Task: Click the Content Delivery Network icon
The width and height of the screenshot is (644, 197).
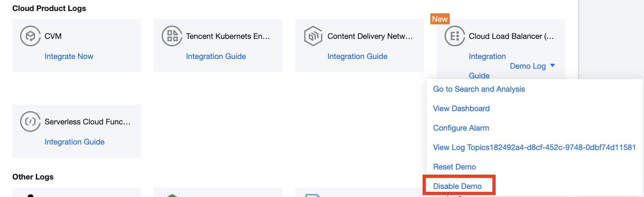Action: [313, 36]
